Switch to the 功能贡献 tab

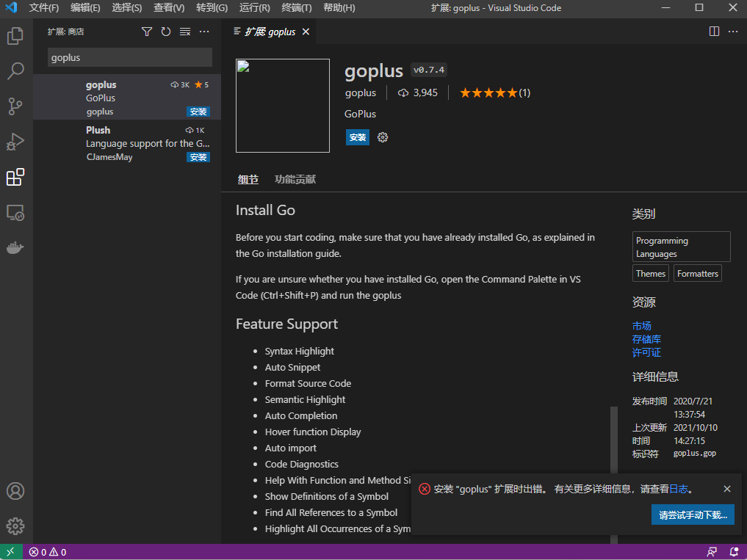[295, 180]
